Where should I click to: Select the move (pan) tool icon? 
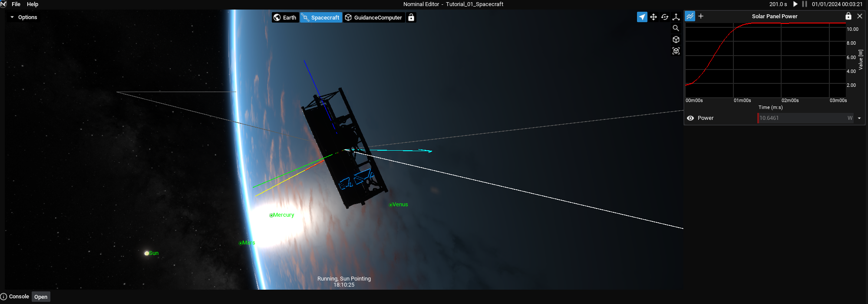653,17
